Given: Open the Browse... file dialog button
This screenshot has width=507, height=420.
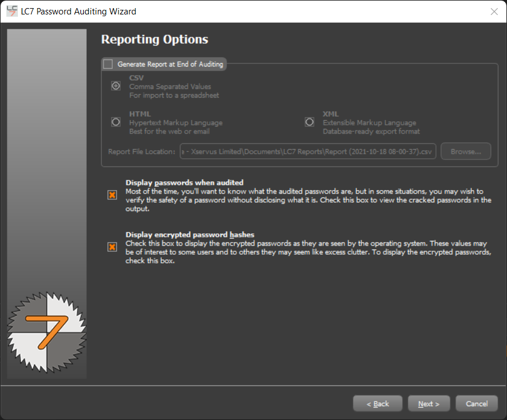Looking at the screenshot, I should (465, 151).
